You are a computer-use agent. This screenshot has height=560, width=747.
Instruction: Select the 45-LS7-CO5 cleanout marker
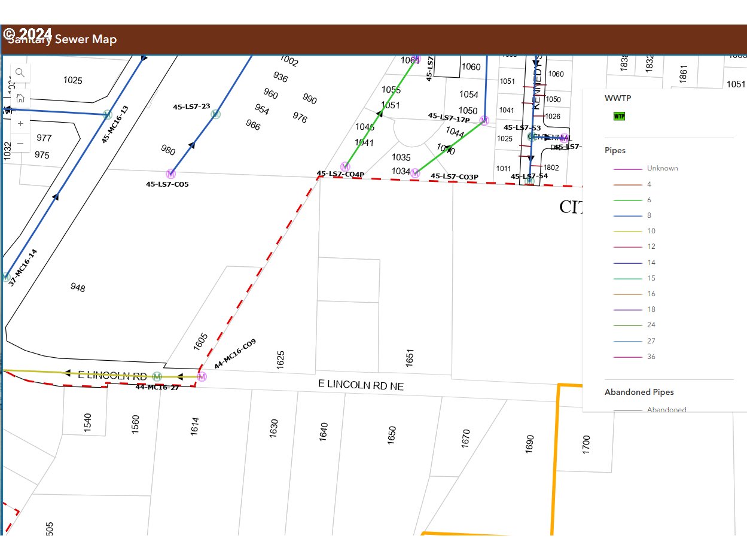tap(171, 174)
